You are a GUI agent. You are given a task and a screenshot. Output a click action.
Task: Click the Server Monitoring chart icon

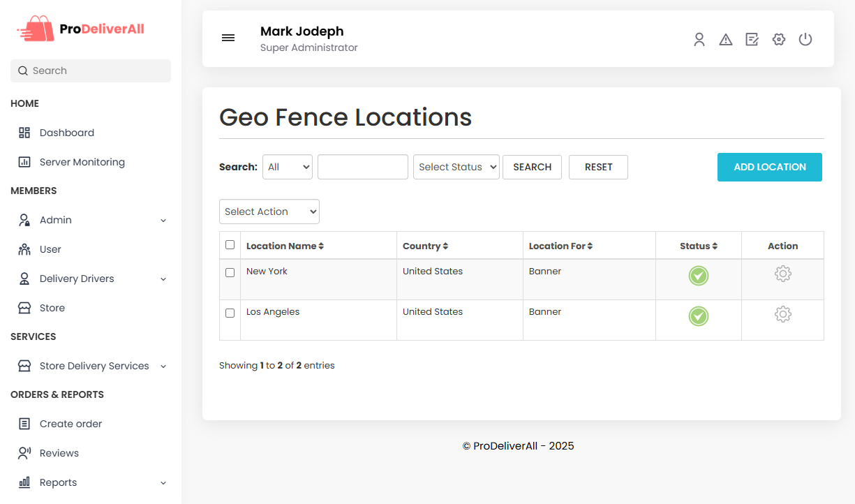click(24, 162)
